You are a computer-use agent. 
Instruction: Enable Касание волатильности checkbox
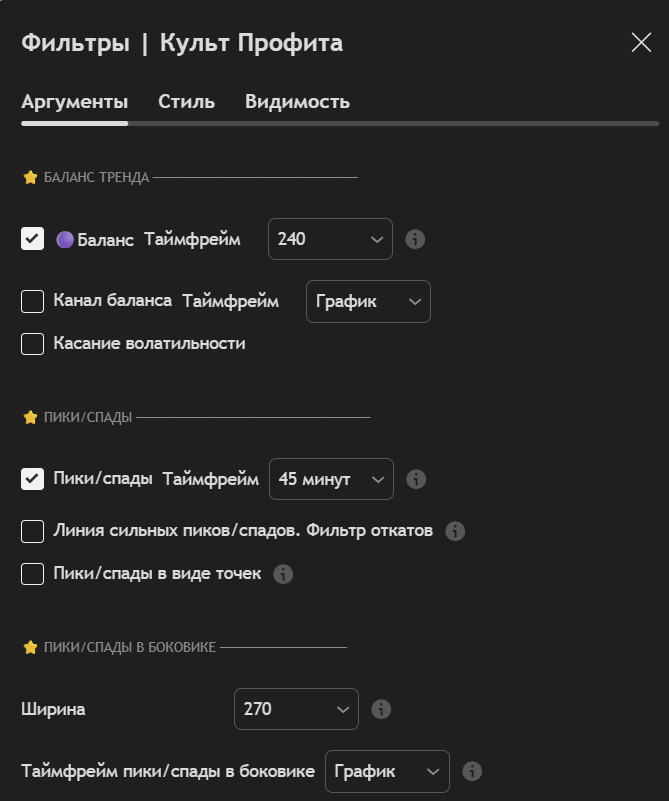[33, 344]
